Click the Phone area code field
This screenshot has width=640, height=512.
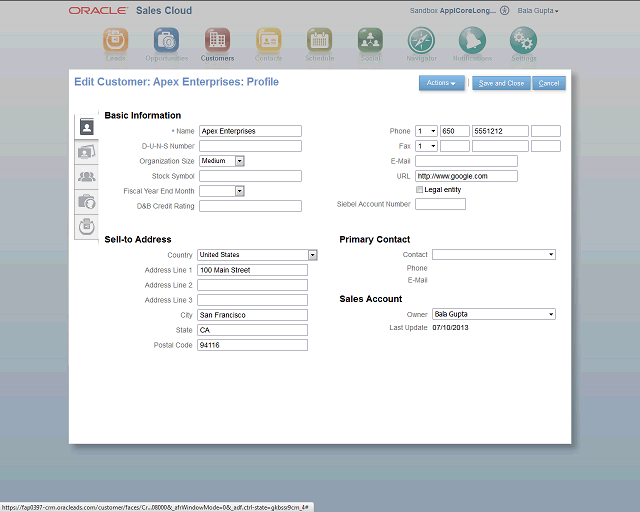(x=455, y=131)
